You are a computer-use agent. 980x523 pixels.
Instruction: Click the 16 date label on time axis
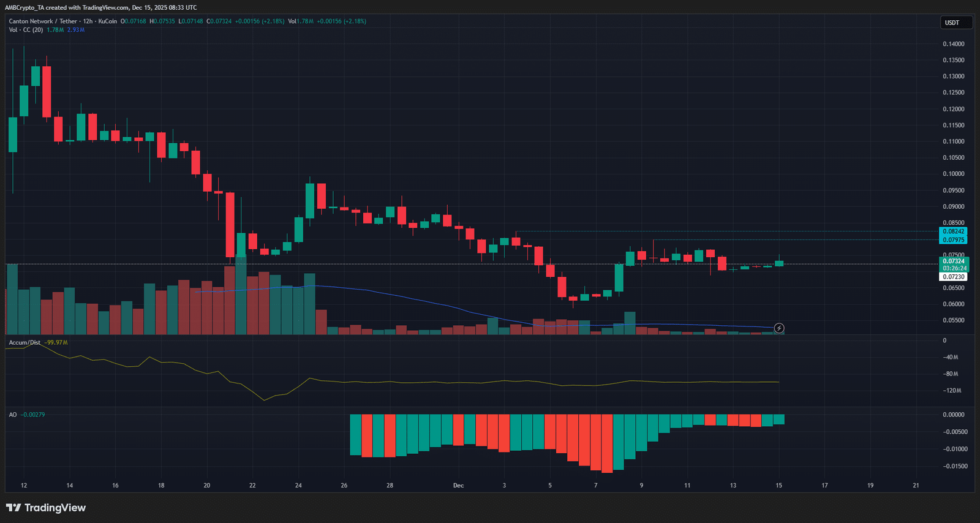(115, 486)
